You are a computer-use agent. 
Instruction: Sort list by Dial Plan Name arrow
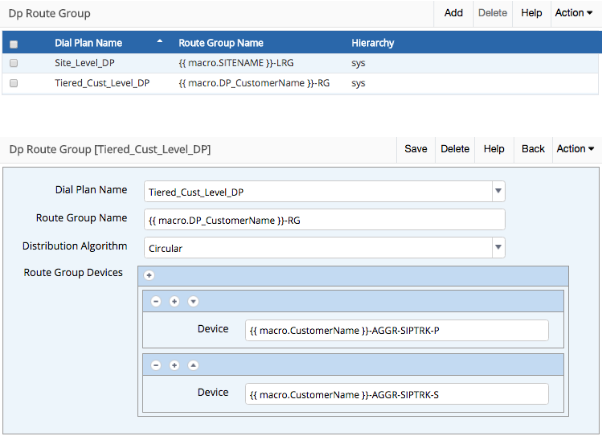coord(161,43)
